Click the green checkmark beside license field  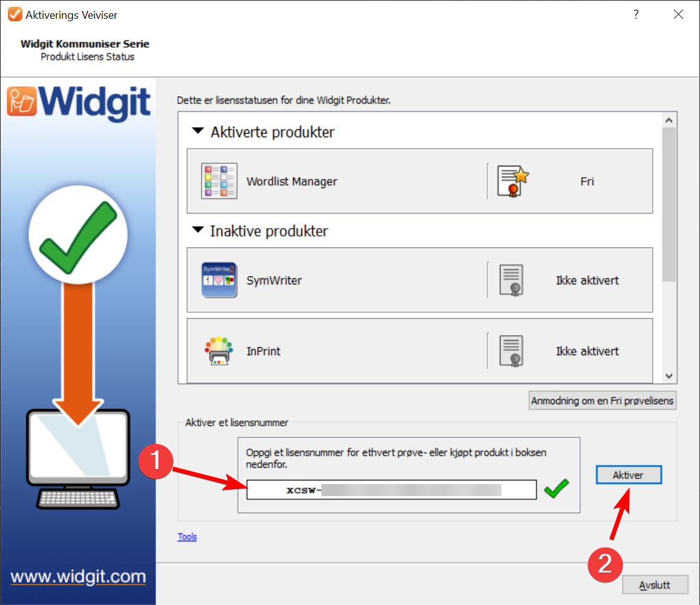tap(556, 488)
